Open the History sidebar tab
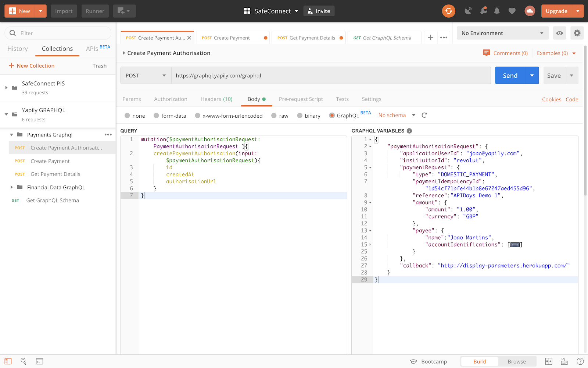 point(18,49)
